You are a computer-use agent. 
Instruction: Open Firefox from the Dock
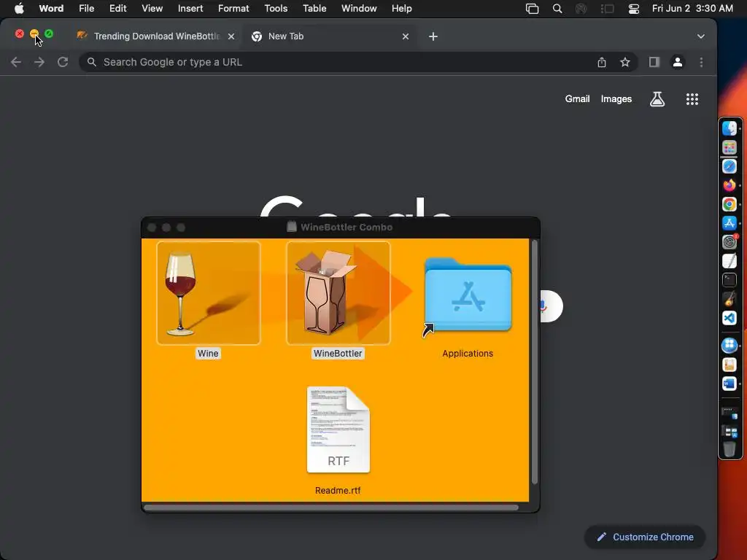(x=729, y=185)
